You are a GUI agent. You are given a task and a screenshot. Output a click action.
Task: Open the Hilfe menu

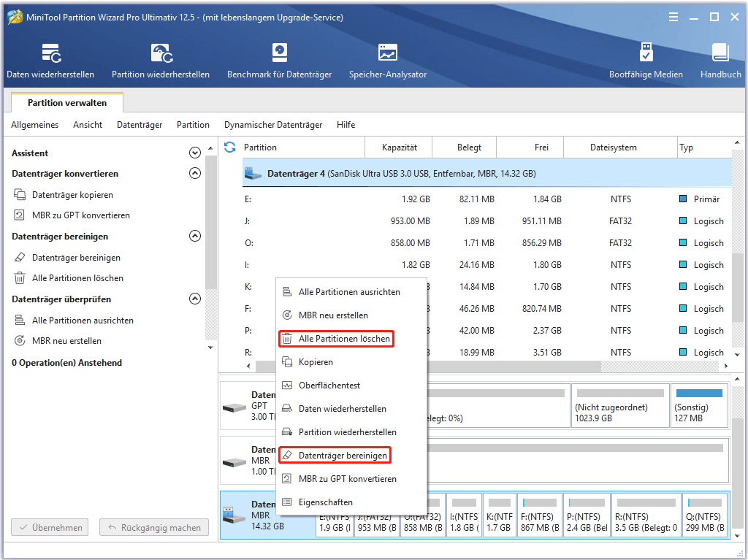(x=346, y=125)
